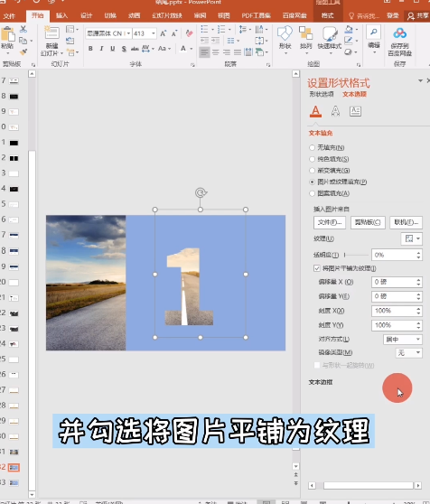This screenshot has width=430, height=504.
Task: Apply text shadow S icon
Action: pyautogui.click(x=124, y=49)
